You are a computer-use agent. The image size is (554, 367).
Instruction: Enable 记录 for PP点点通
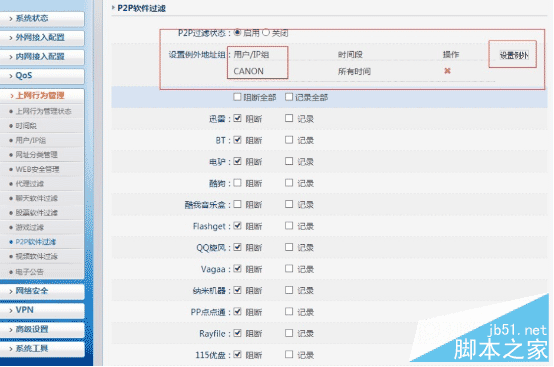[x=289, y=312]
